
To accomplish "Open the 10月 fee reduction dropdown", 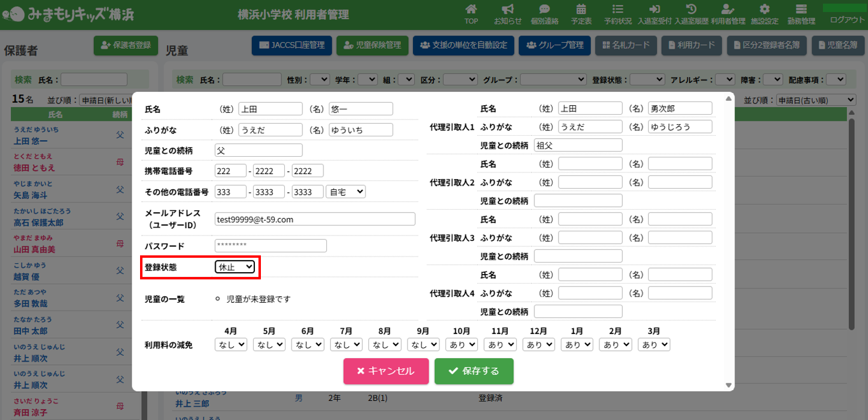I will pyautogui.click(x=462, y=344).
